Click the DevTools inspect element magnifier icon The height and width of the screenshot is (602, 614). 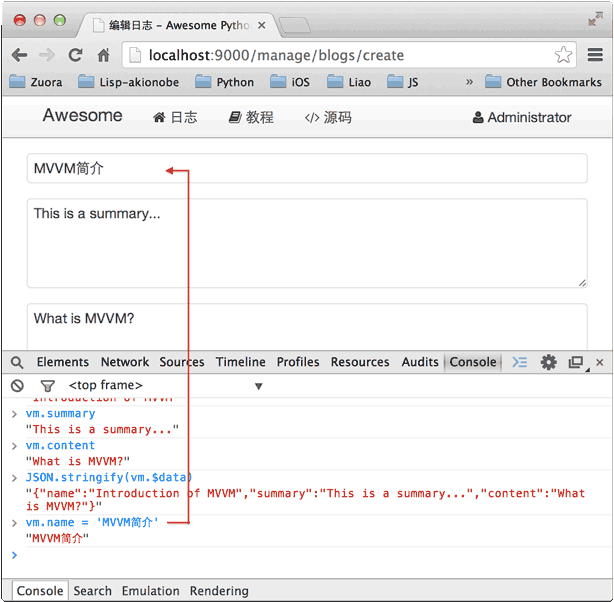(17, 362)
